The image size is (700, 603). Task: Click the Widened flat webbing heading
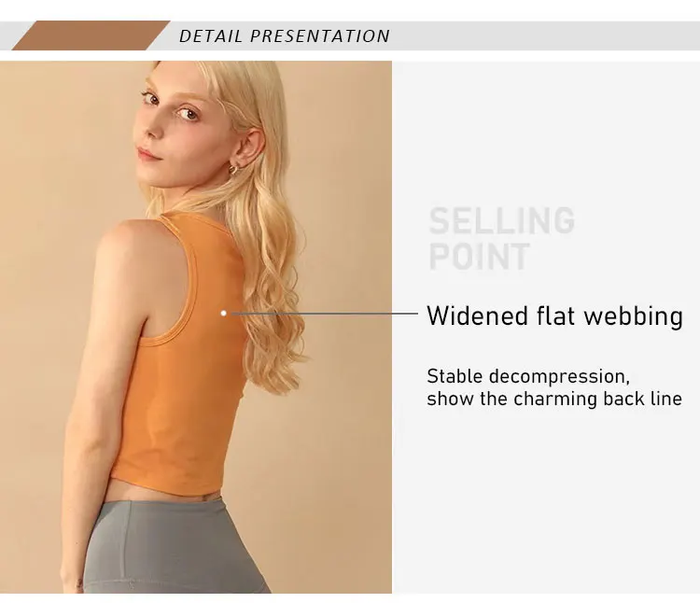click(554, 316)
